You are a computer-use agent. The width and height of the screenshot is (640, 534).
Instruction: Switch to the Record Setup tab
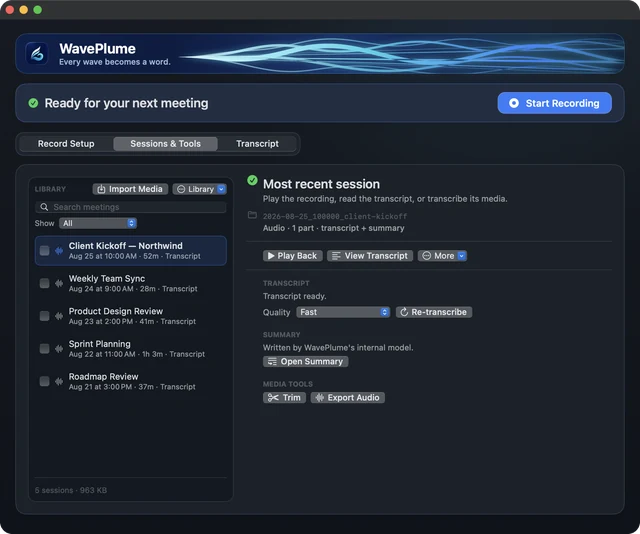(x=66, y=144)
